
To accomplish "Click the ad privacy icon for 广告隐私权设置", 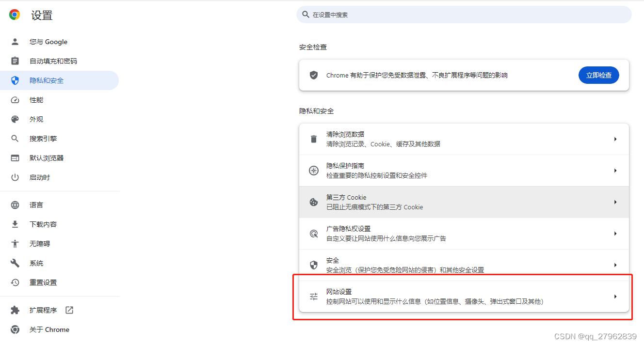I will [x=314, y=234].
